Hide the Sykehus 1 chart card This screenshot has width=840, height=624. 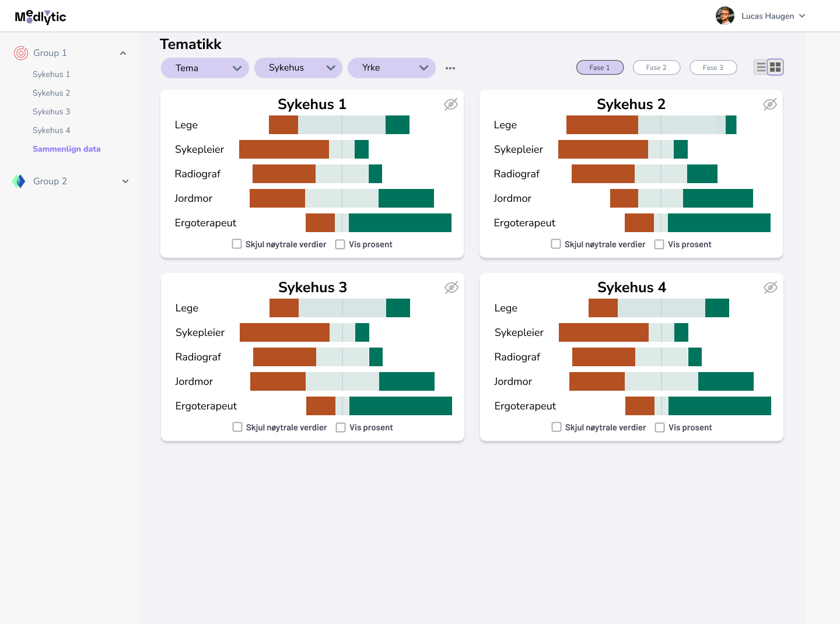(451, 104)
